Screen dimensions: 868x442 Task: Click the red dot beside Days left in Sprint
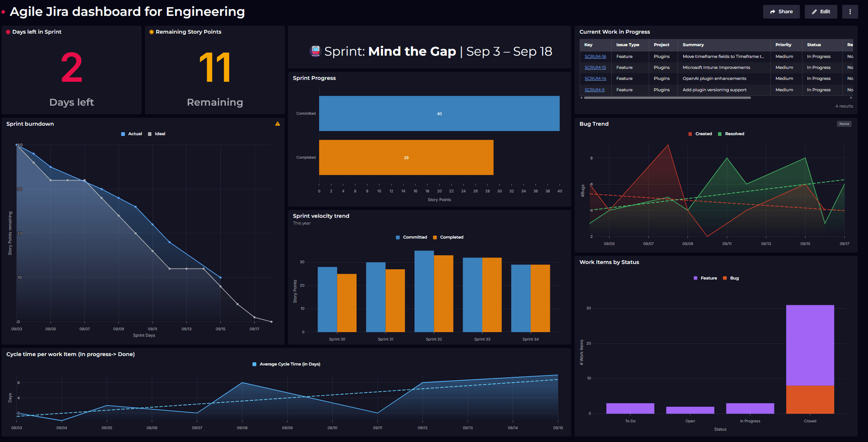[8, 32]
